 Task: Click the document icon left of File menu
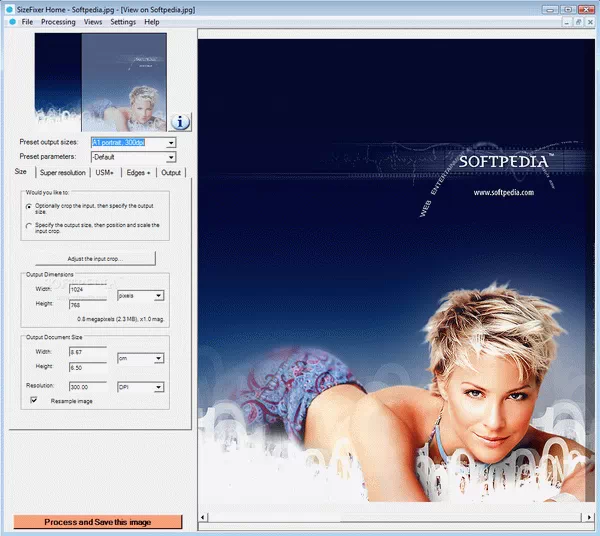click(10, 21)
